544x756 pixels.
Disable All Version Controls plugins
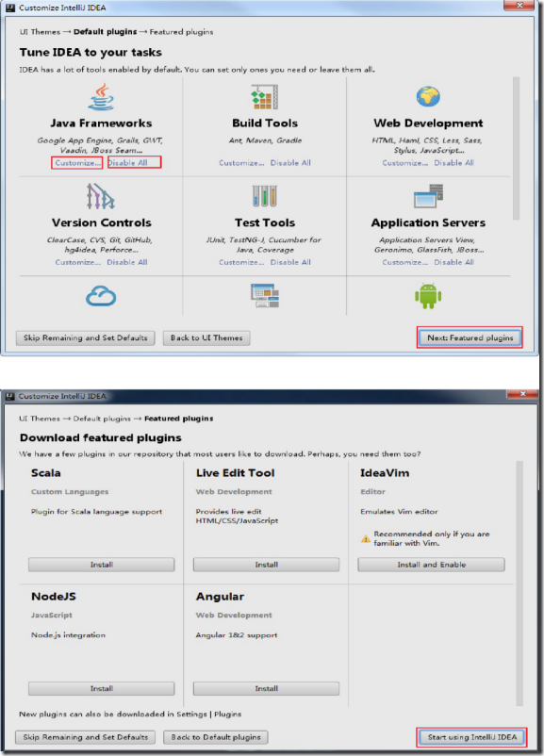pyautogui.click(x=127, y=262)
